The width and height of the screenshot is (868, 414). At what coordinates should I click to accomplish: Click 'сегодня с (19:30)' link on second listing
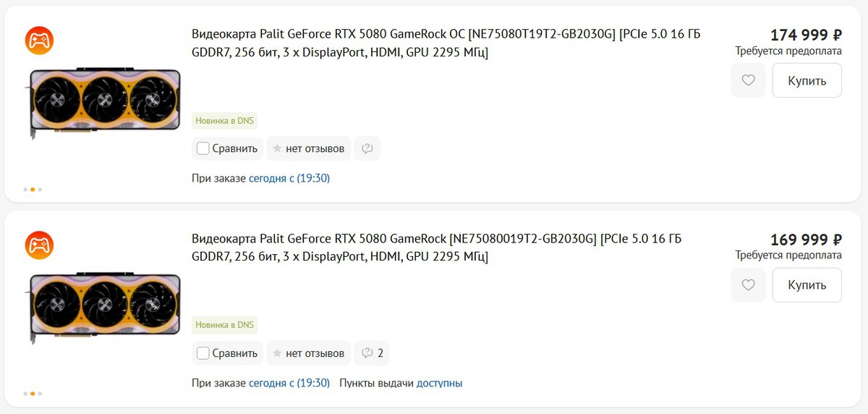pyautogui.click(x=289, y=383)
